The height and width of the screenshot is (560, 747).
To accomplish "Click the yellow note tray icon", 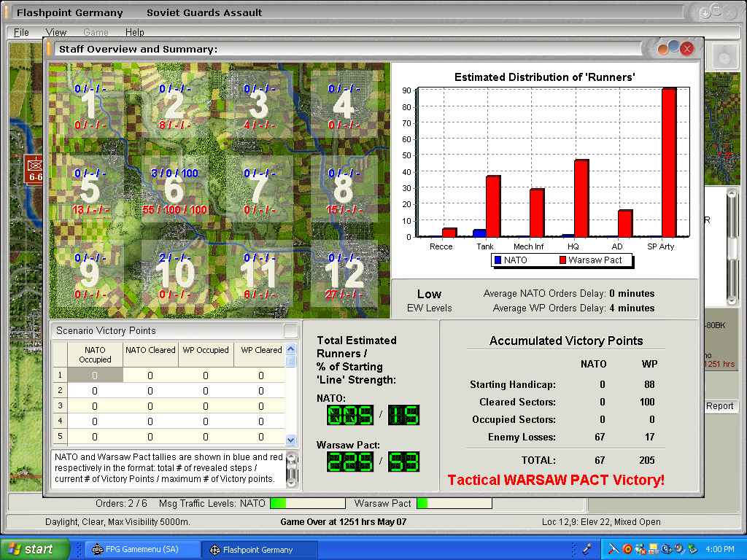I will tap(654, 549).
